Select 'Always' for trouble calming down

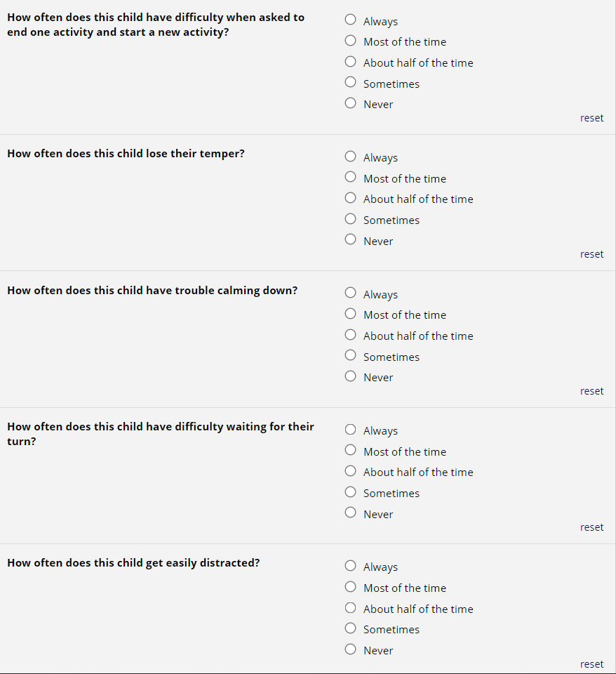(x=351, y=294)
